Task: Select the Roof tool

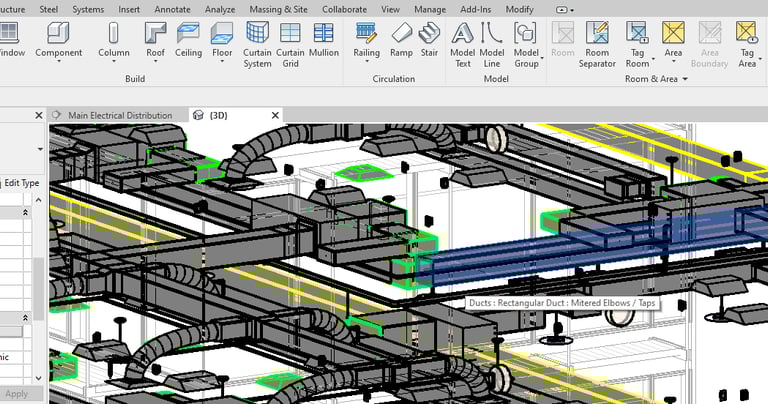Action: coord(155,41)
